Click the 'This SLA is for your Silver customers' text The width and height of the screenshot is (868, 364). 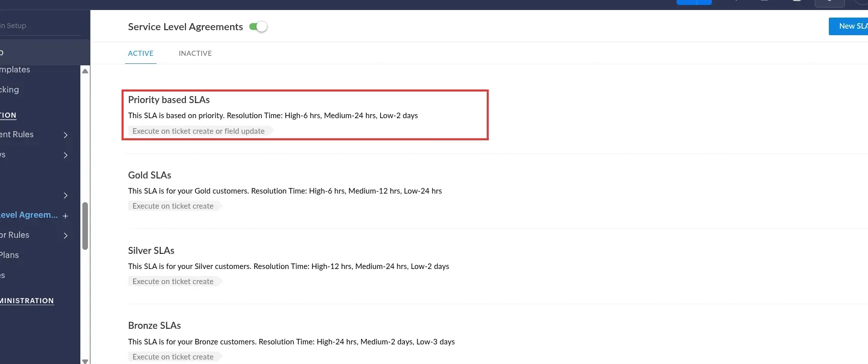pos(288,266)
